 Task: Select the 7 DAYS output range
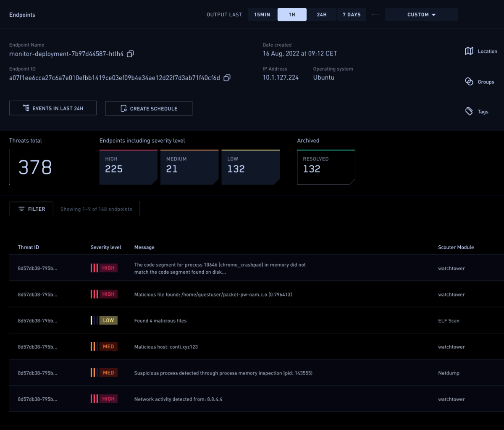pyautogui.click(x=352, y=15)
